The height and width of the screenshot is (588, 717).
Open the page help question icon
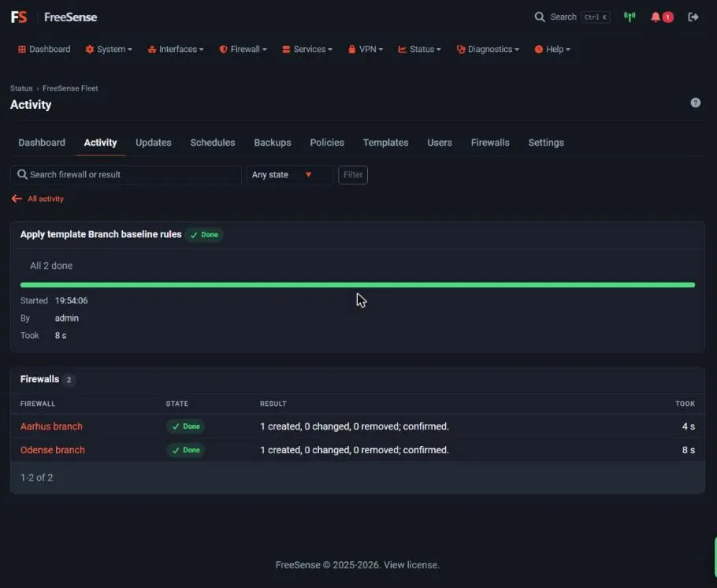click(x=695, y=102)
